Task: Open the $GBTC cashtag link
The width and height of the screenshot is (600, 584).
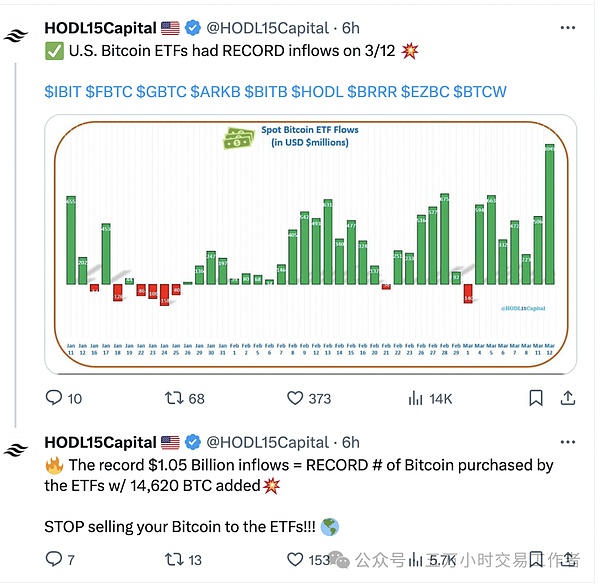Action: click(162, 92)
